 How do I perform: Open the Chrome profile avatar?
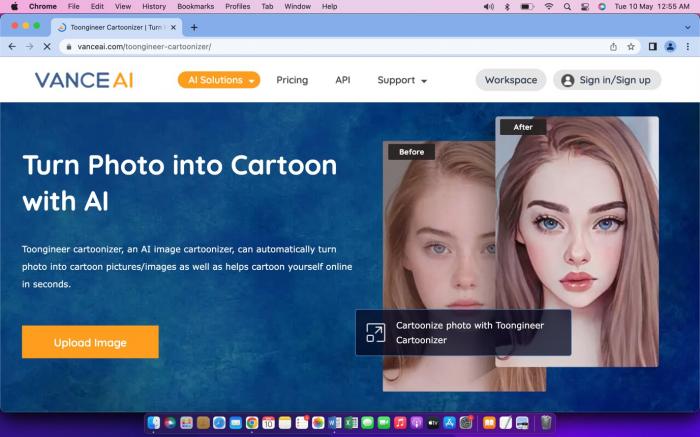coord(670,46)
